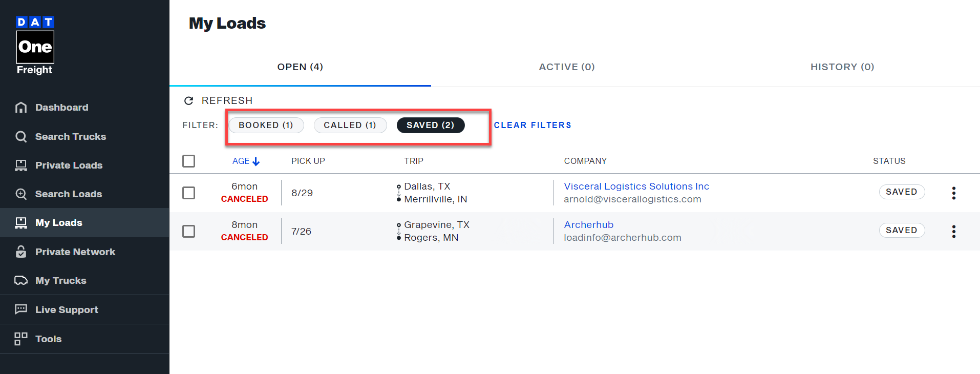Screen dimensions: 980x374
Task: Open Dashboard via its home icon
Action: pyautogui.click(x=21, y=108)
